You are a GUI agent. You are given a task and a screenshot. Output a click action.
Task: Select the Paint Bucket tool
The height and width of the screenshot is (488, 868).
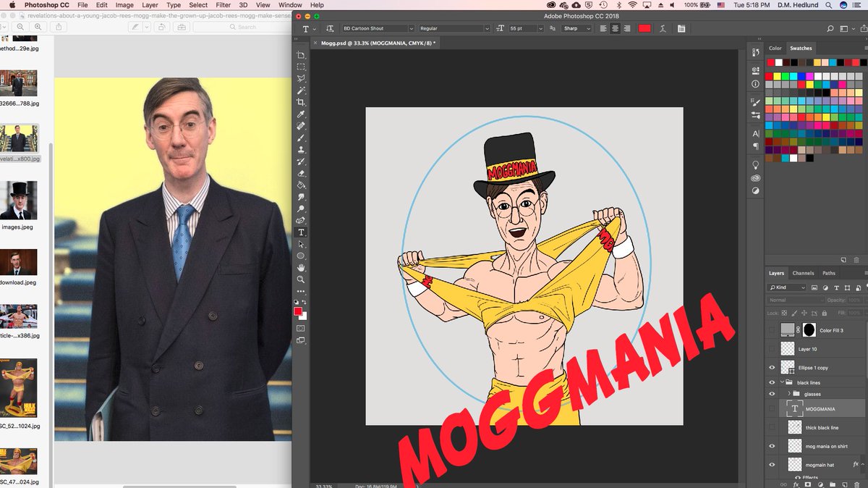(301, 185)
